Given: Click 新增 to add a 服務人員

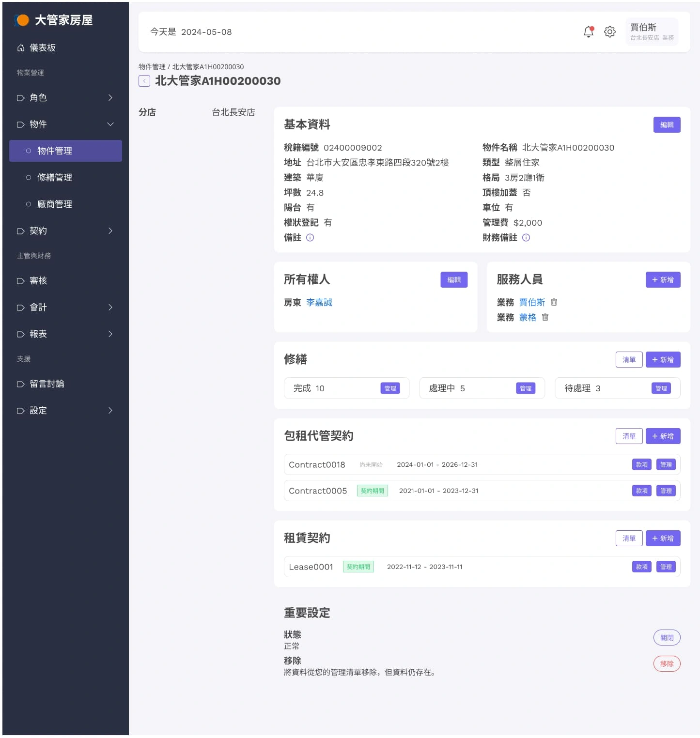Looking at the screenshot, I should tap(663, 279).
